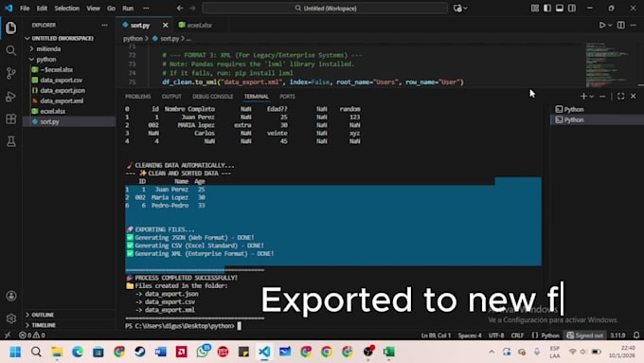Open the editor more actions ellipsis
Viewport: 644px width, 363px height.
[634, 25]
